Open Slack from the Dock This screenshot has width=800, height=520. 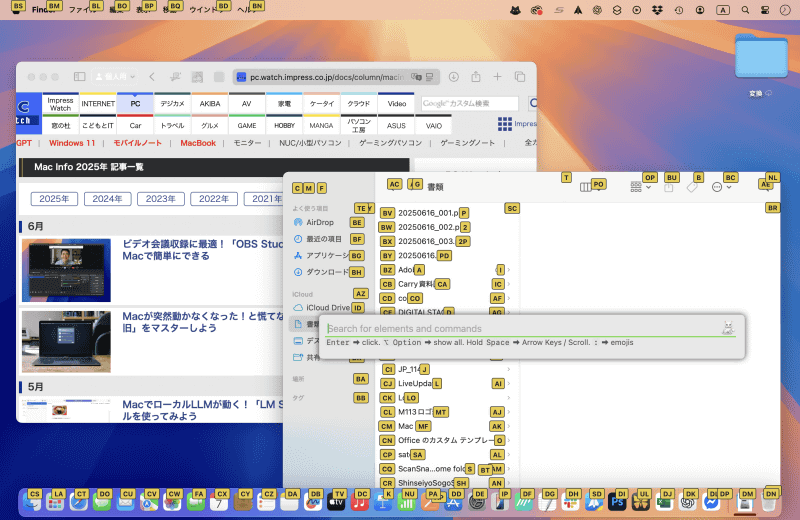569,503
